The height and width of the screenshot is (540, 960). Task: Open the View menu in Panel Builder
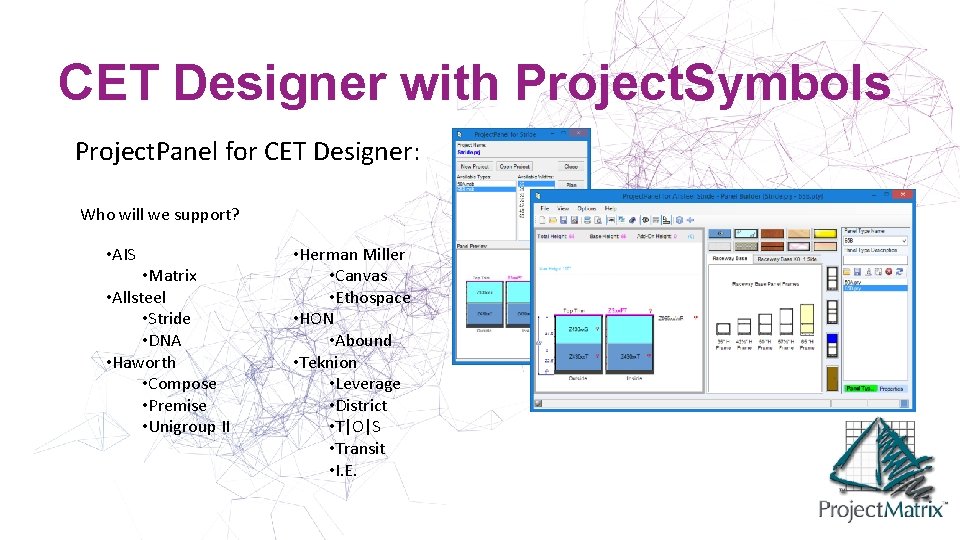pos(563,209)
